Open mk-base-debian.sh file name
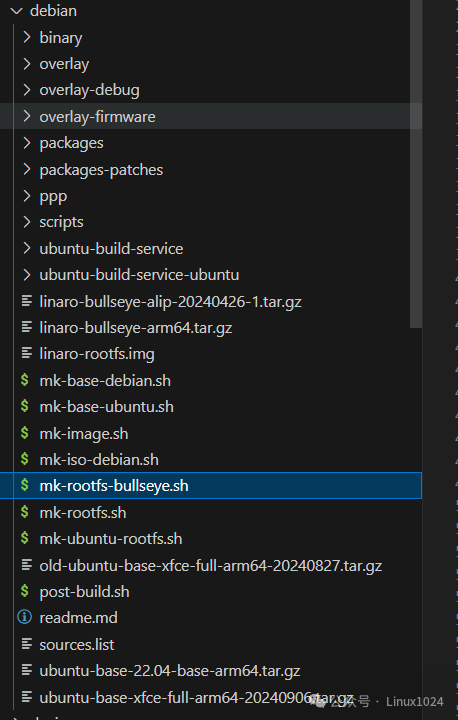The height and width of the screenshot is (720, 458). [105, 381]
